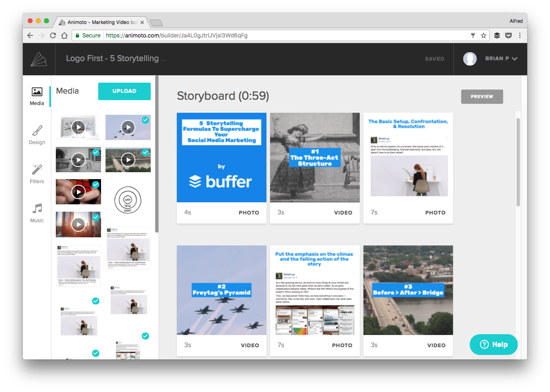
Task: Play the hand on red video clip
Action: point(78,192)
